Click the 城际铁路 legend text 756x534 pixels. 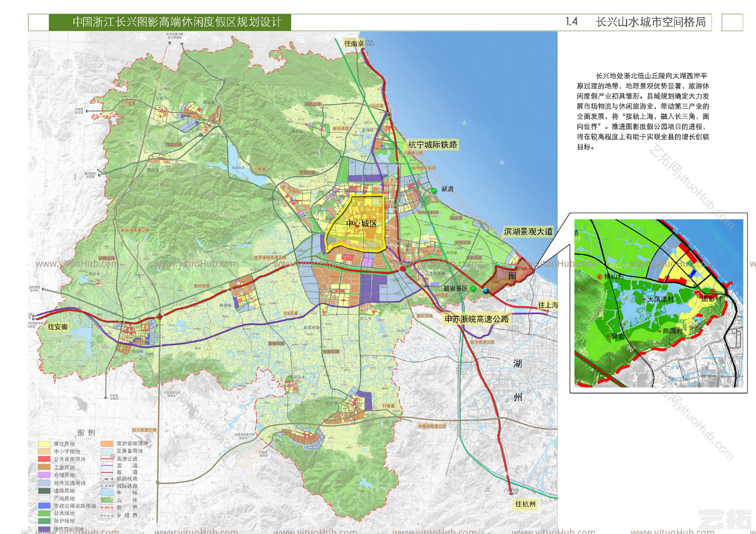127,486
